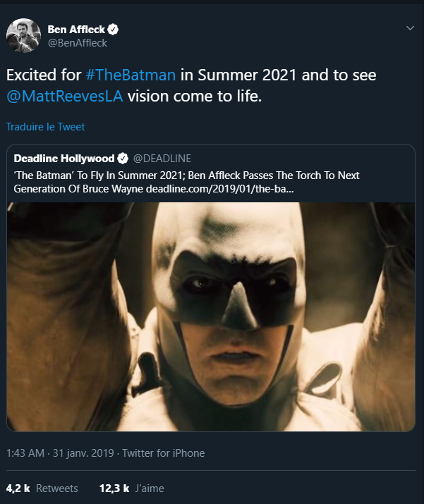View the 4,2 k Retweets list
Viewport: 424px width, 504px height.
[x=42, y=488]
